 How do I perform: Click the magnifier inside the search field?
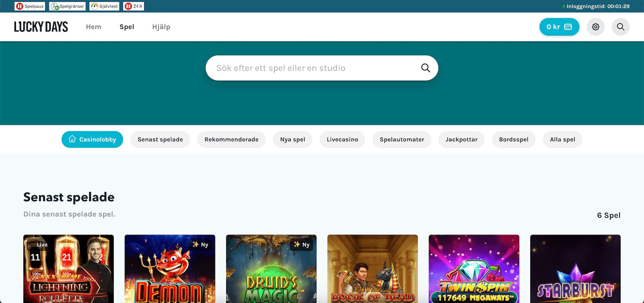(x=425, y=68)
